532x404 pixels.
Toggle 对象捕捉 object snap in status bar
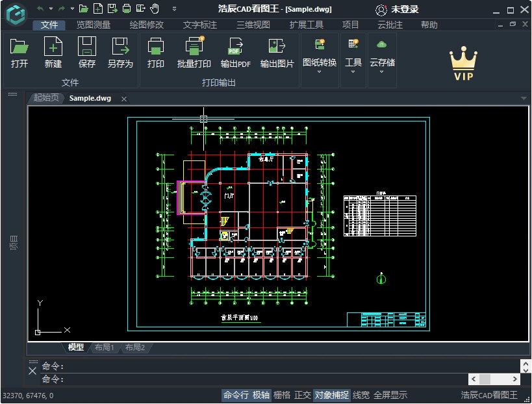[x=331, y=395]
